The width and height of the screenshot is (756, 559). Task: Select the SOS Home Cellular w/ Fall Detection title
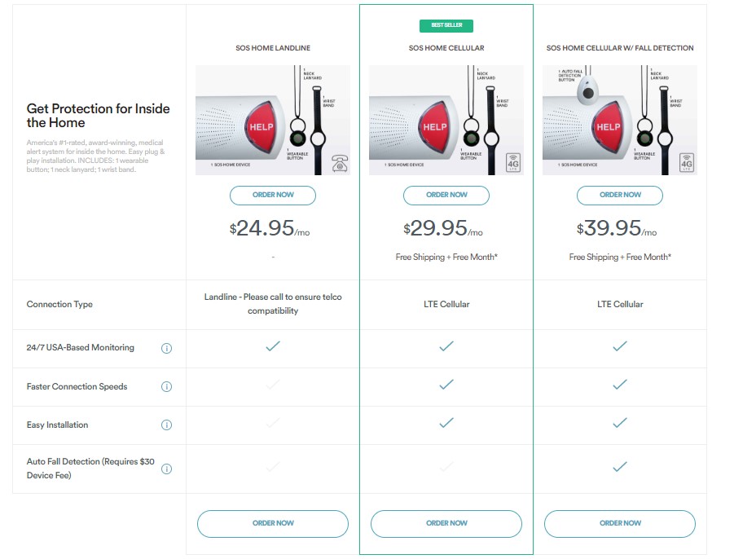click(620, 48)
